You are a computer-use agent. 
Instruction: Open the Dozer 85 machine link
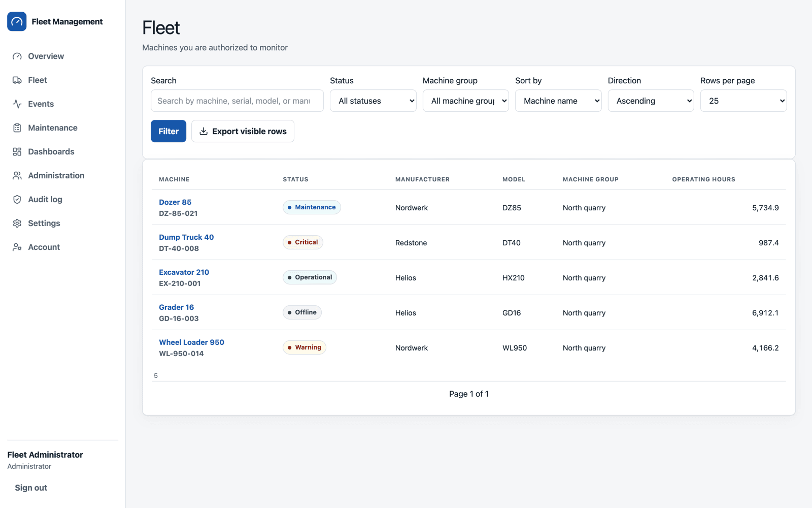click(x=175, y=202)
